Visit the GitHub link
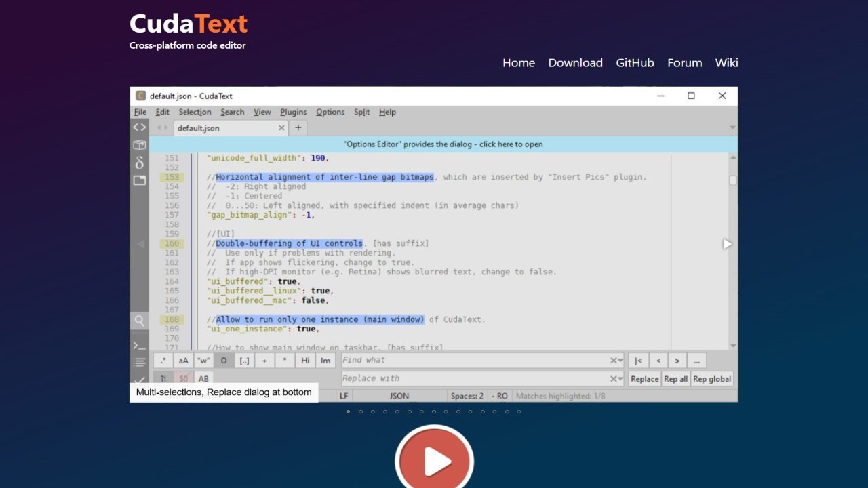Viewport: 868px width, 488px height. click(635, 63)
